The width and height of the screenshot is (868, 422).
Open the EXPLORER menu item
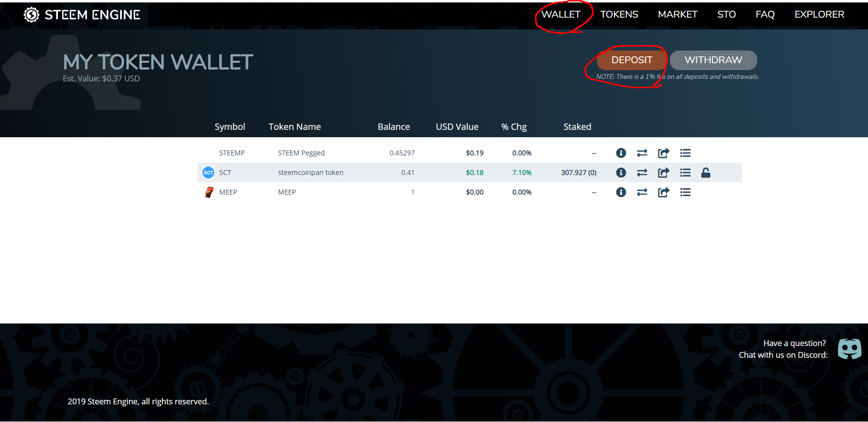[819, 15]
